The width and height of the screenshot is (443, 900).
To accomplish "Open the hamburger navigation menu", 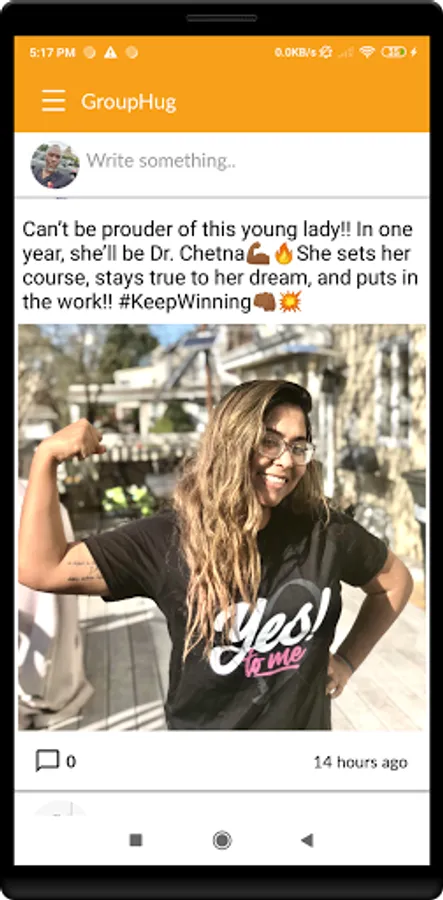I will pos(53,101).
